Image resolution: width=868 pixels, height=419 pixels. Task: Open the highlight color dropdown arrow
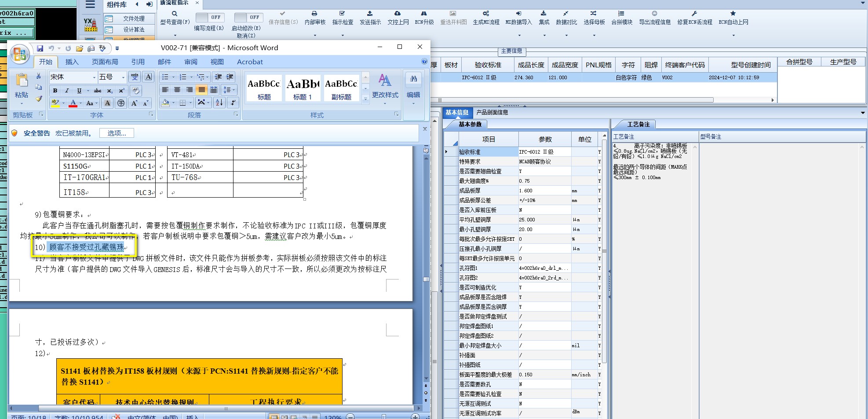(x=63, y=103)
